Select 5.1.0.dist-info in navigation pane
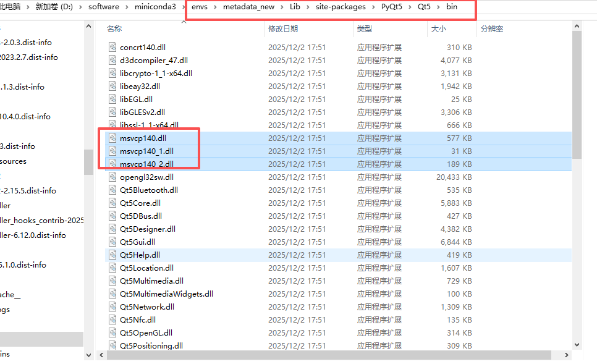597x364 pixels. (23, 265)
